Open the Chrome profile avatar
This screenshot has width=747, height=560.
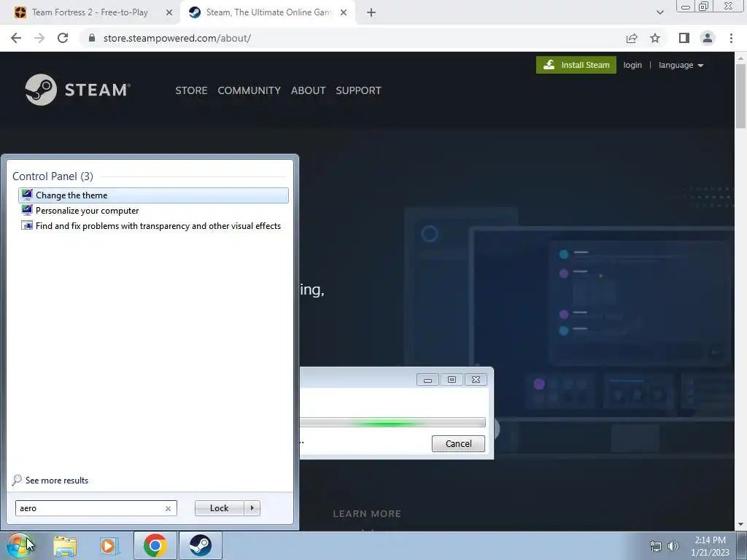[x=708, y=38]
